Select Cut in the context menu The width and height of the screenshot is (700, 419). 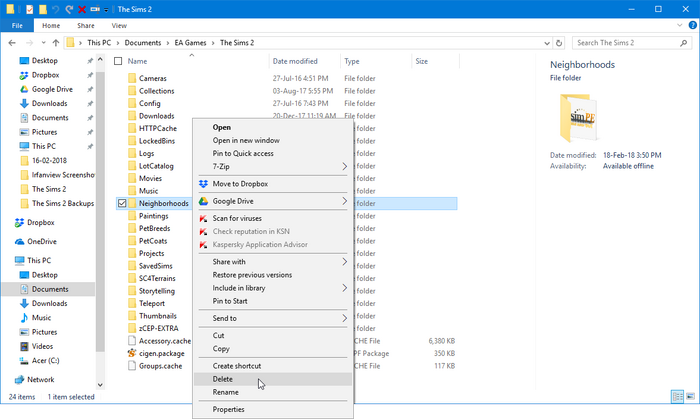(x=273, y=336)
